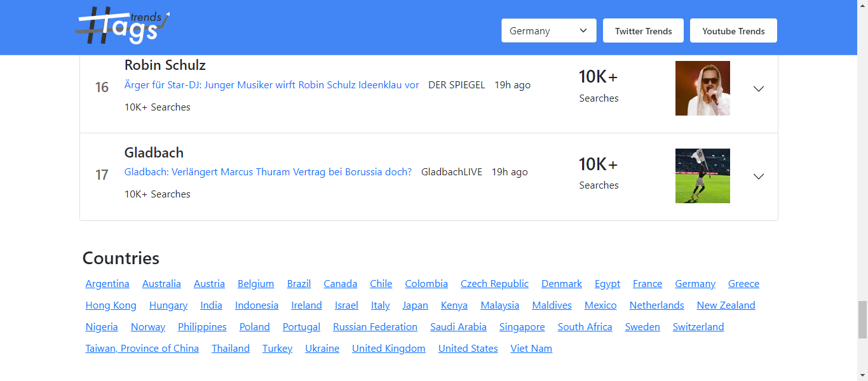Open Canada country link
This screenshot has width=868, height=381.
341,284
